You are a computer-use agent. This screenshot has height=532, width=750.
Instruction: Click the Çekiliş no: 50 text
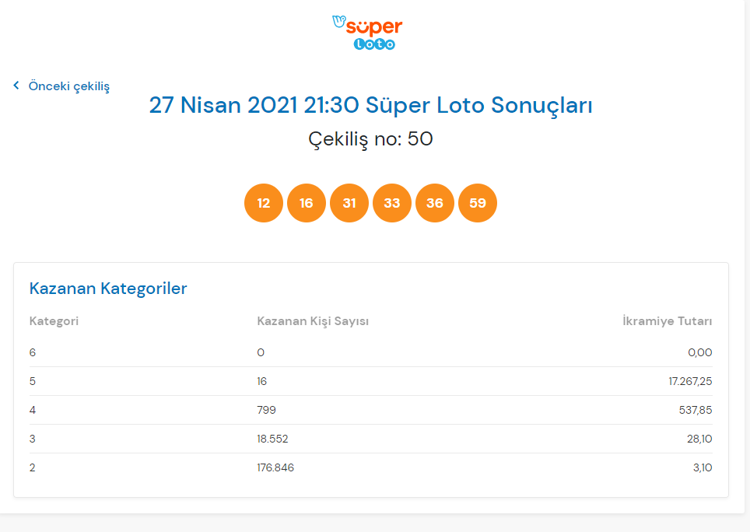click(370, 139)
